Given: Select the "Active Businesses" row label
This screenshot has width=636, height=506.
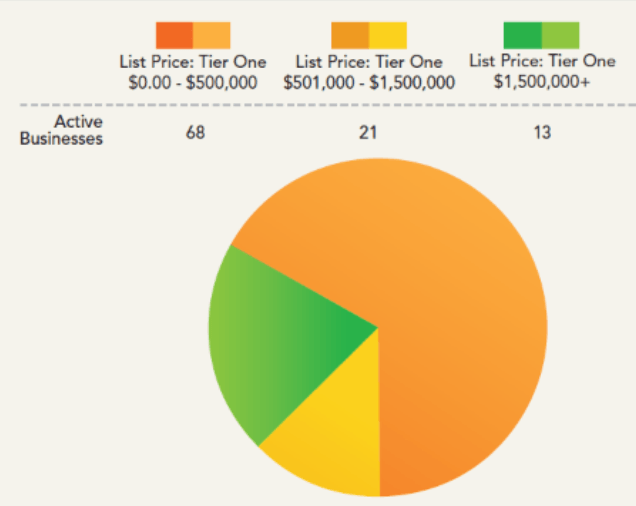Looking at the screenshot, I should pos(61,131).
